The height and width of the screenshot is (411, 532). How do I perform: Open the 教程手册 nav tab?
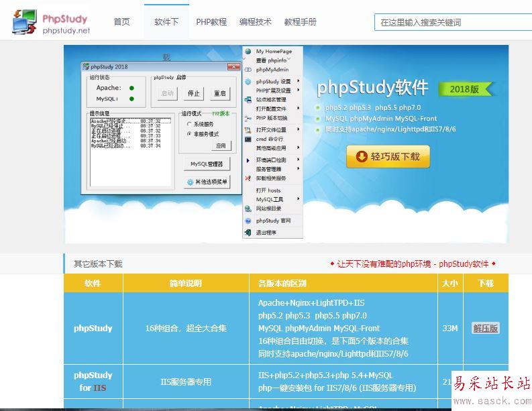click(x=301, y=22)
